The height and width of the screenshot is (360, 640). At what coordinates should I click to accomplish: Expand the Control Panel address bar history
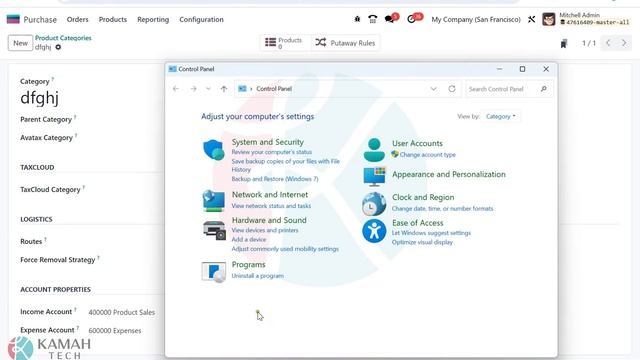click(x=433, y=89)
